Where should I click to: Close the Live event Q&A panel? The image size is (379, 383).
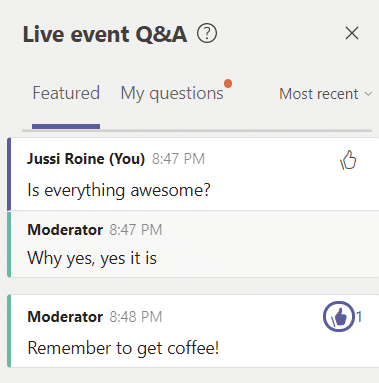(352, 33)
